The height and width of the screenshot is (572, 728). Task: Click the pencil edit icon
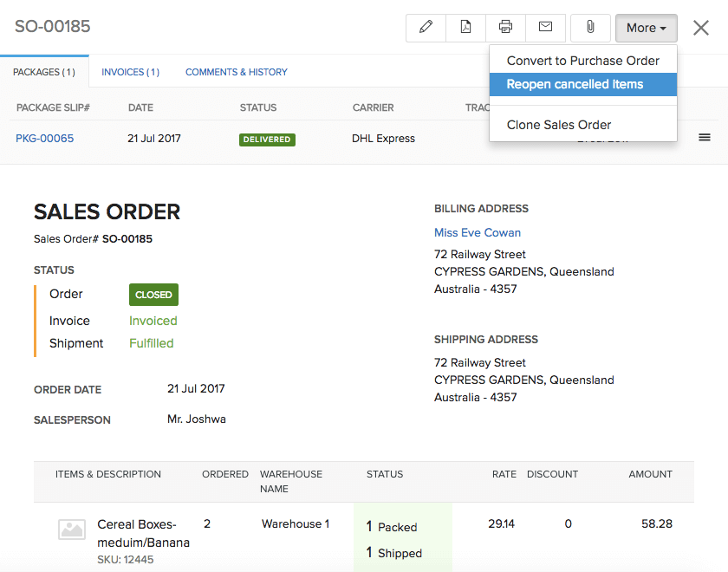tap(426, 28)
